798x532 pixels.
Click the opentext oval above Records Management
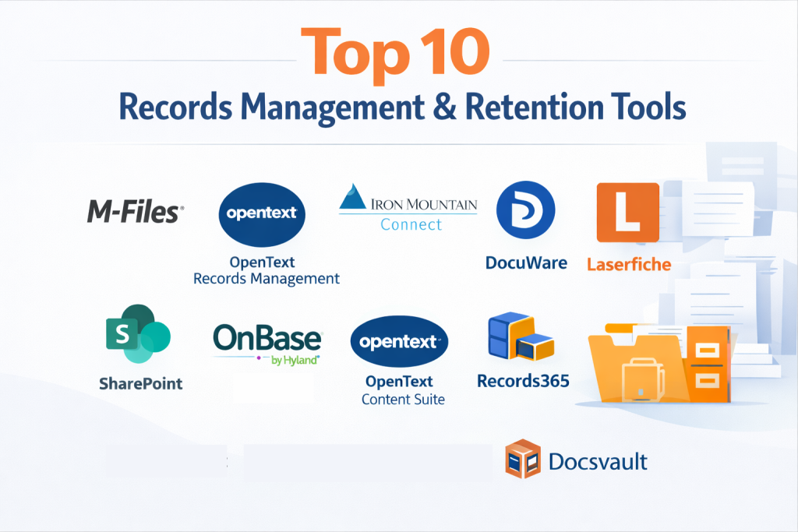(x=262, y=214)
